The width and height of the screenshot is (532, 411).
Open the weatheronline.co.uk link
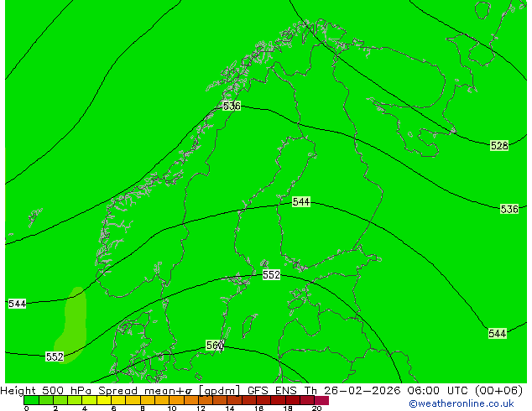point(462,403)
